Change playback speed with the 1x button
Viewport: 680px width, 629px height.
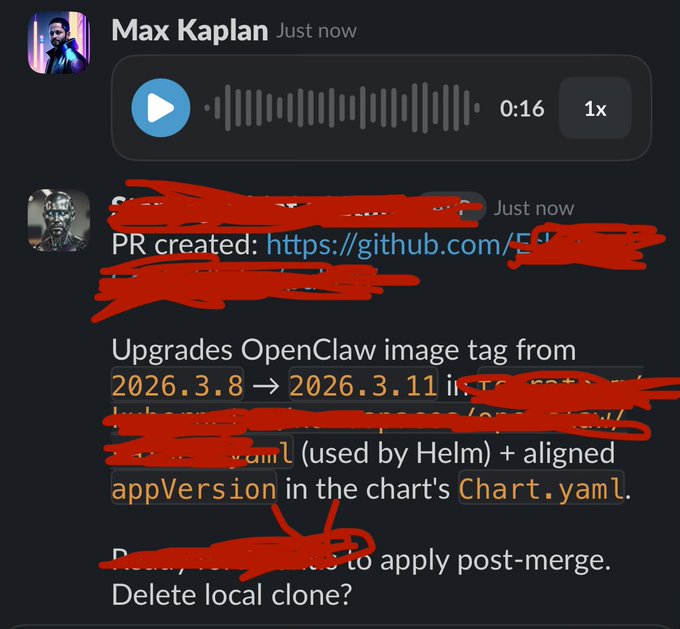coord(595,108)
